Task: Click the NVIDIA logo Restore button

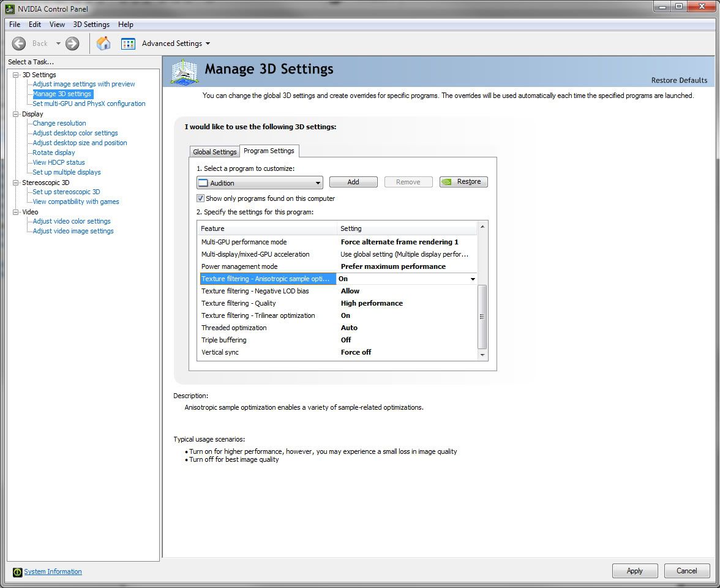Action: point(463,182)
